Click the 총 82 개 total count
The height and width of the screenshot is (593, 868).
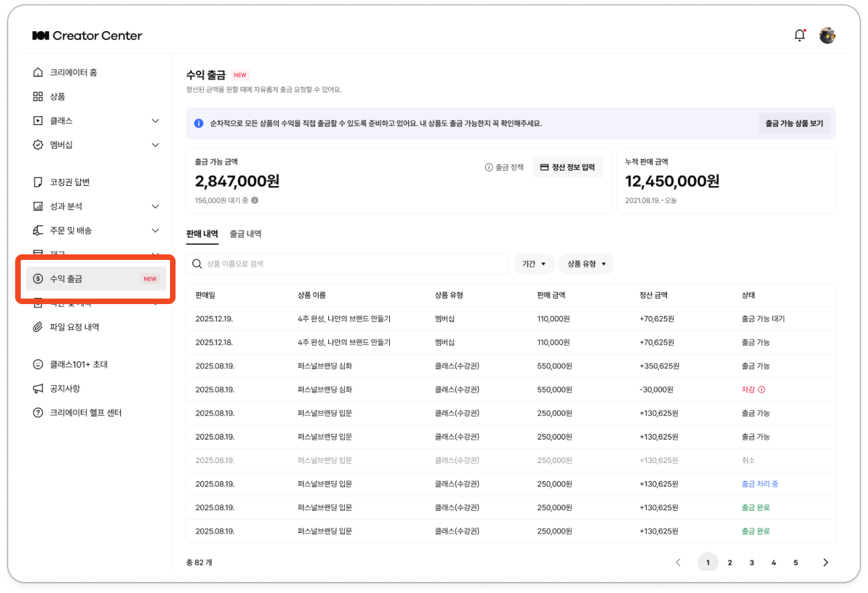(x=199, y=563)
